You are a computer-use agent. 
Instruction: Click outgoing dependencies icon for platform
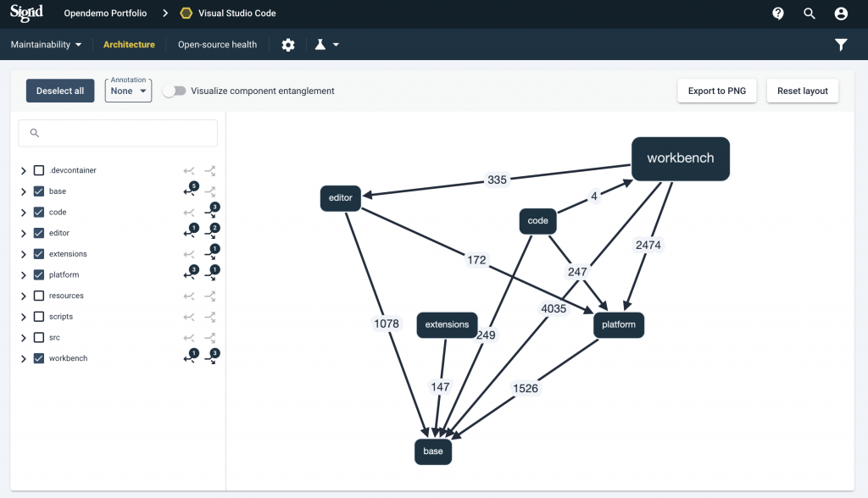(x=211, y=274)
